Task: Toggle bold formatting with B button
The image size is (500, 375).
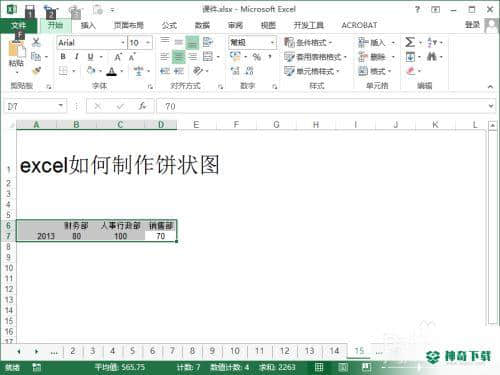Action: click(63, 57)
